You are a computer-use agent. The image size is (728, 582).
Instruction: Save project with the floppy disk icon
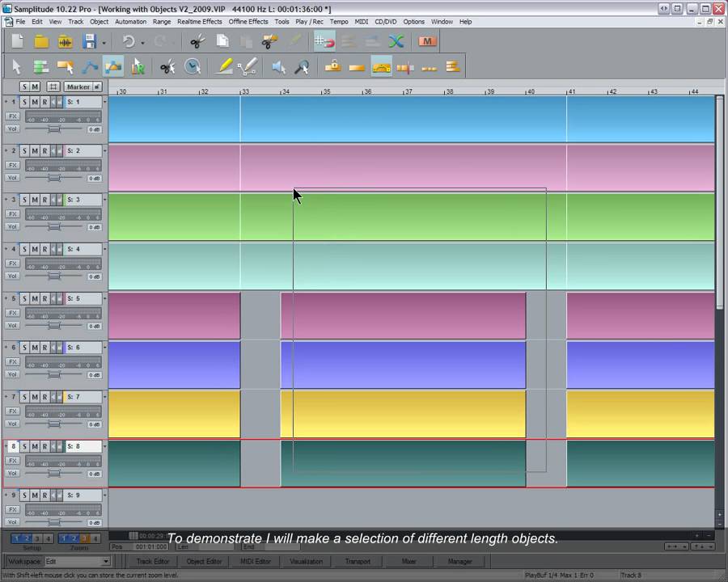89,41
